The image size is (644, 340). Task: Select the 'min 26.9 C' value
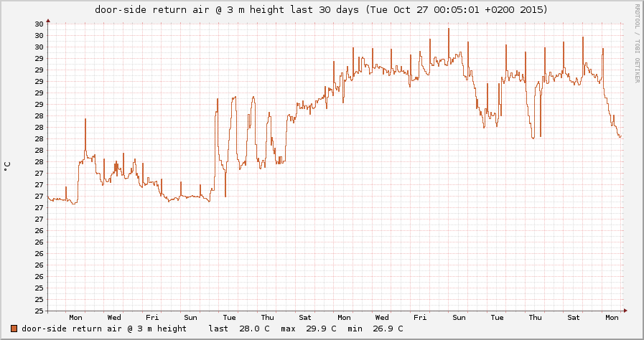coord(375,329)
